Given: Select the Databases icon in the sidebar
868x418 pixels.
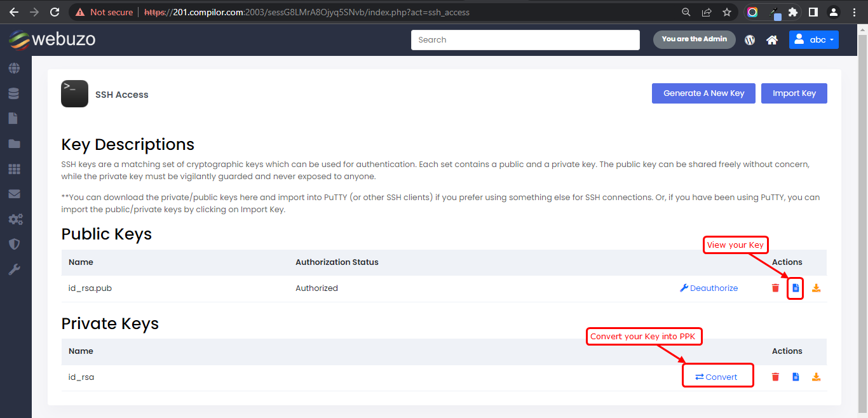Looking at the screenshot, I should (x=14, y=93).
